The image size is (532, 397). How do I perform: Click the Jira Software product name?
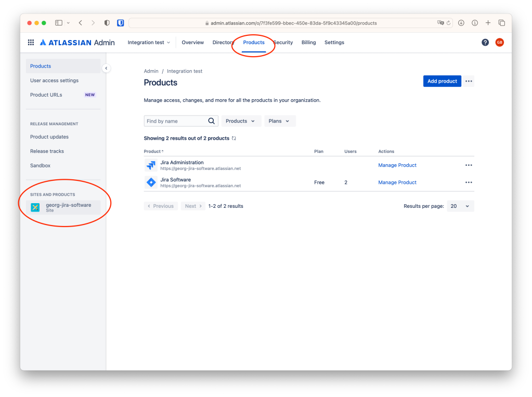click(175, 180)
